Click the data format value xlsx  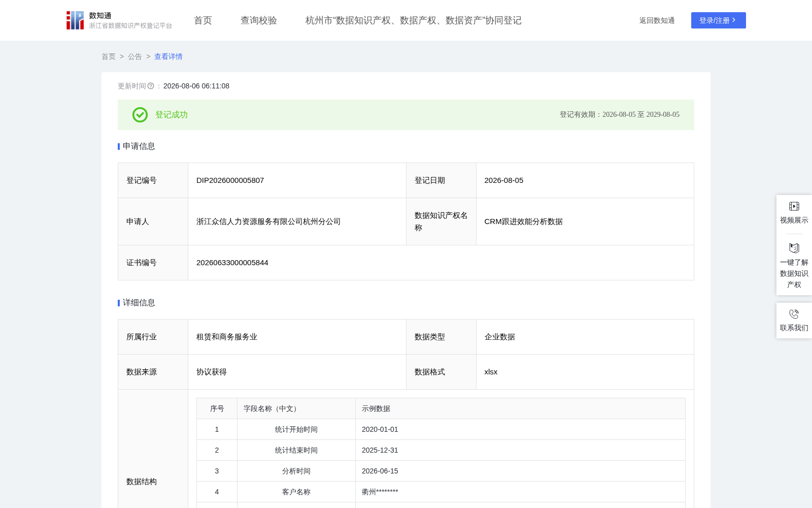491,372
